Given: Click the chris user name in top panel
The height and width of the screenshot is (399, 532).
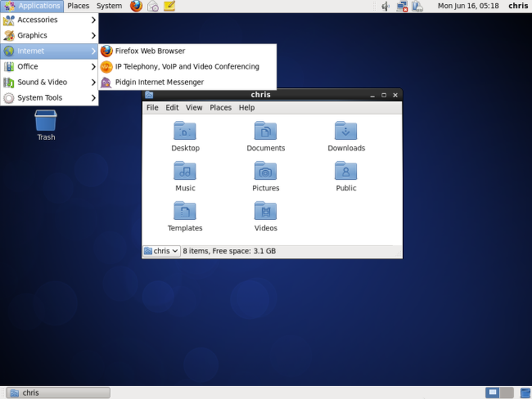Looking at the screenshot, I should (x=518, y=6).
